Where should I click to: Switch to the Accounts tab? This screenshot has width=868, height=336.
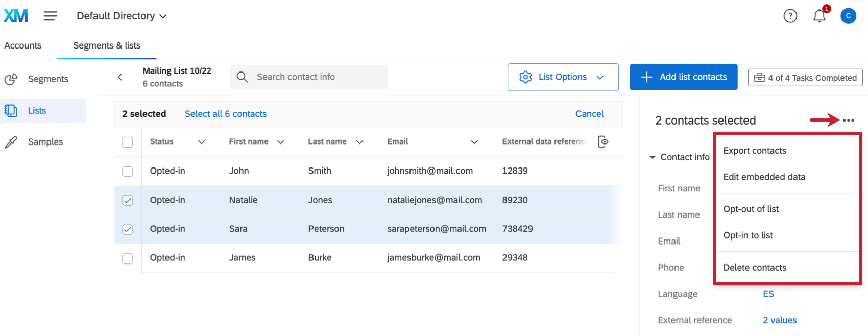23,45
